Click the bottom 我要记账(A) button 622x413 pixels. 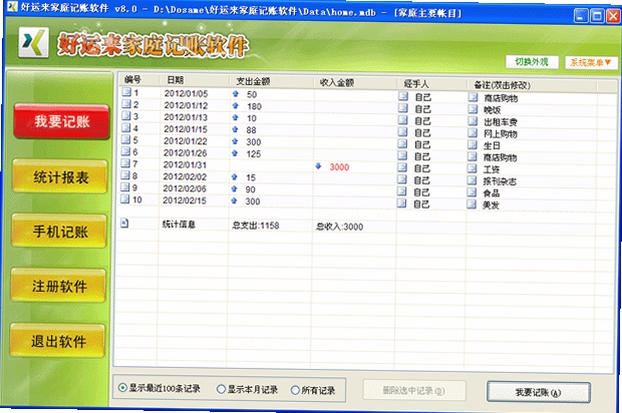[538, 392]
